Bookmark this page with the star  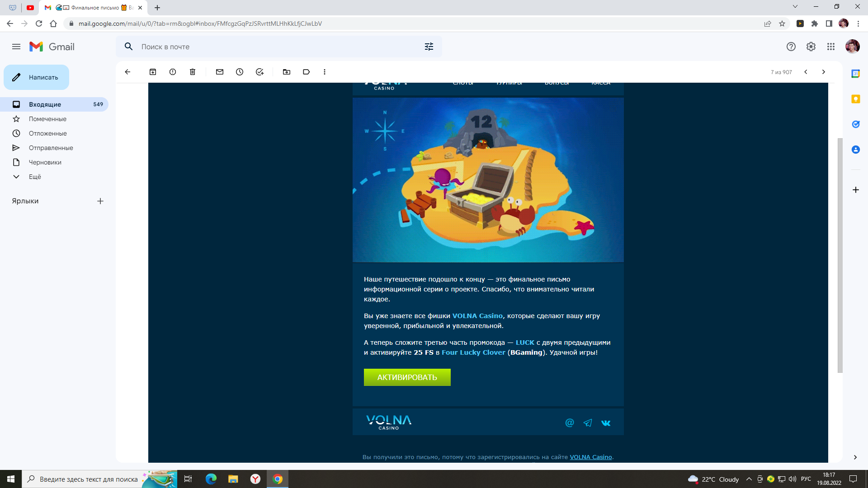click(782, 23)
